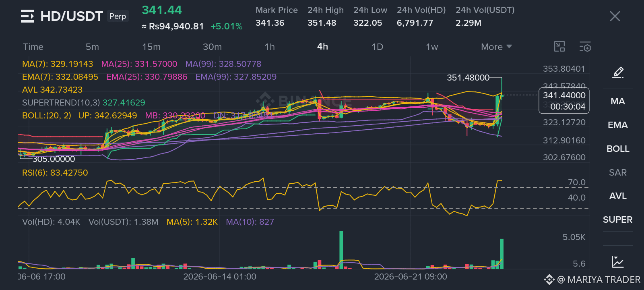Click the current price tag 341.44000
This screenshot has width=644, height=290.
pyautogui.click(x=564, y=95)
